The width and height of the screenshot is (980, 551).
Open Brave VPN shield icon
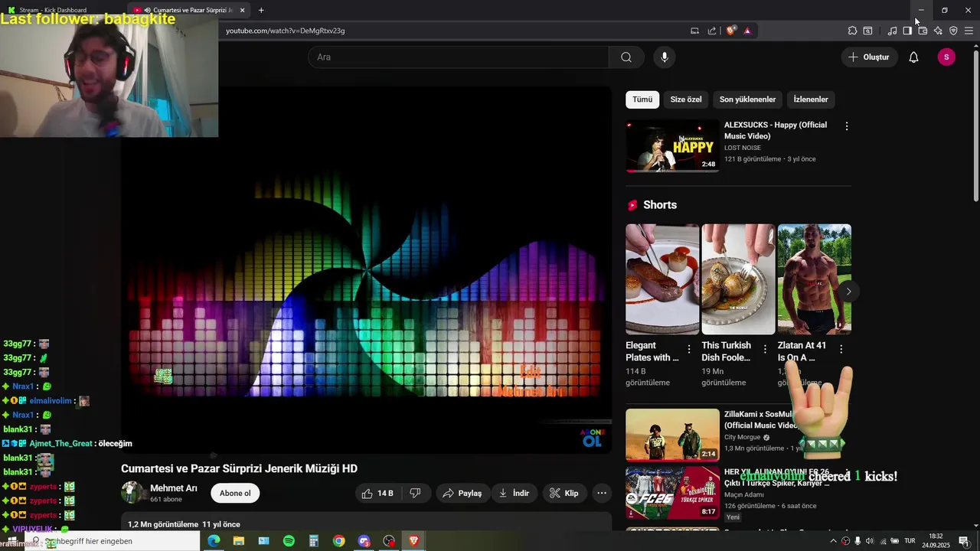(953, 31)
